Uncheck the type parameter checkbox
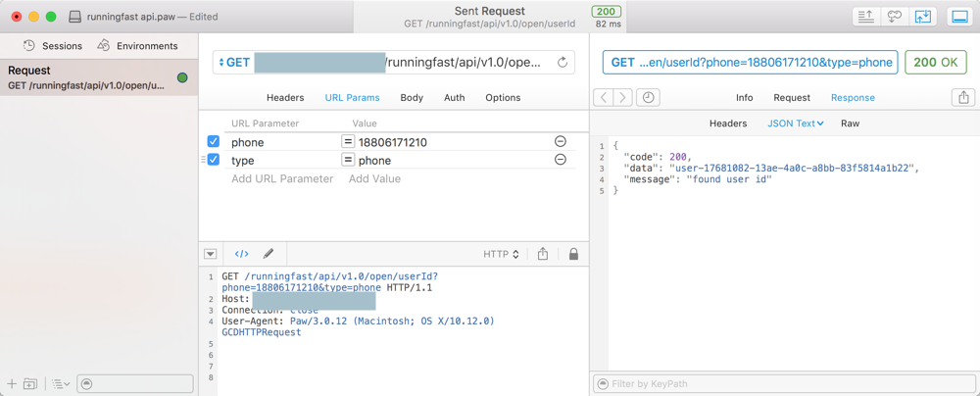This screenshot has width=980, height=396. [x=214, y=160]
